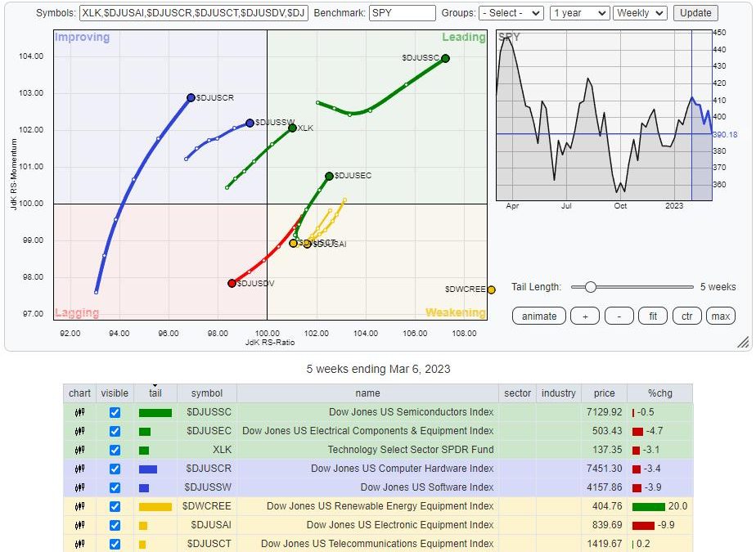Open chart icon for $DJUSSC row
The image size is (756, 552).
[79, 412]
